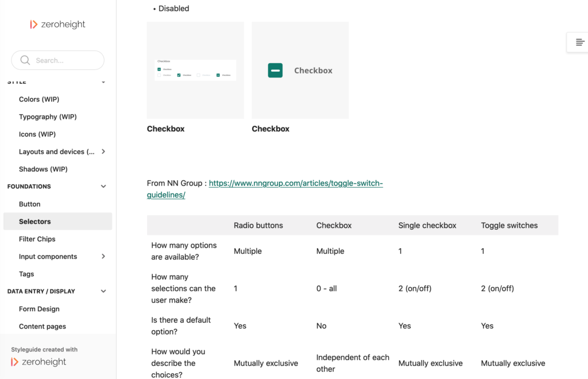
Task: Open the table of contents icon
Action: 579,42
